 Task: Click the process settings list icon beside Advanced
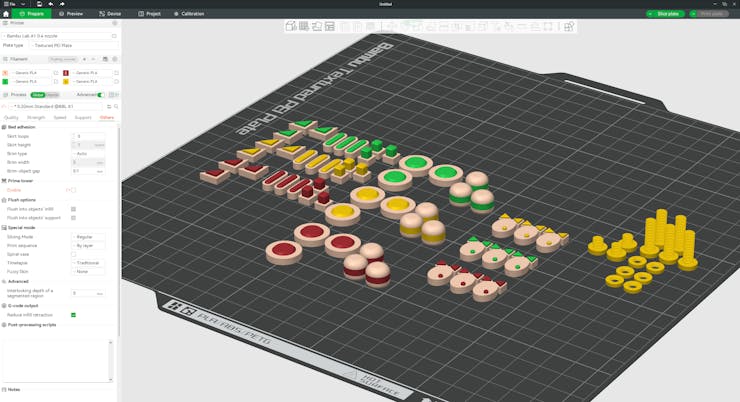click(112, 95)
